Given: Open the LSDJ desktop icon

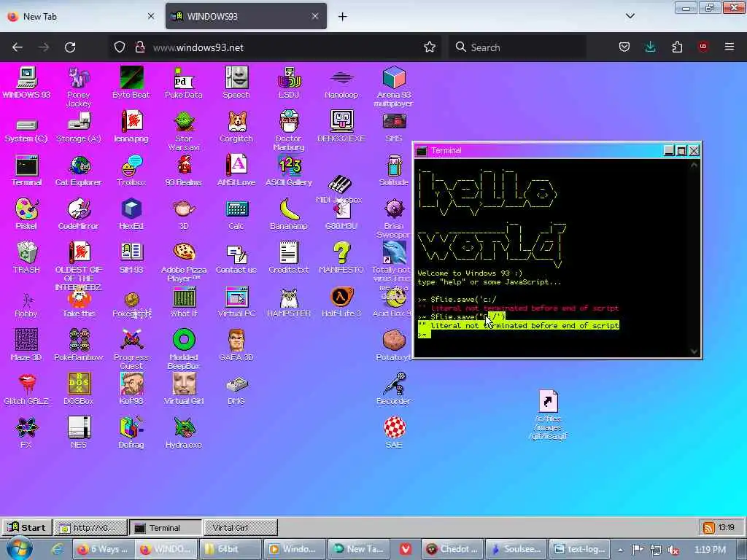Looking at the screenshot, I should [289, 82].
